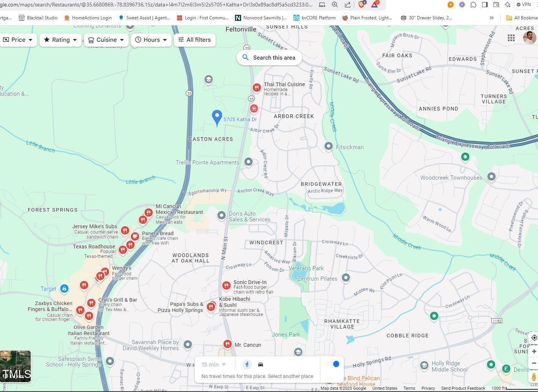
Task: Open HomeActions Login bookmark
Action: tap(88, 18)
